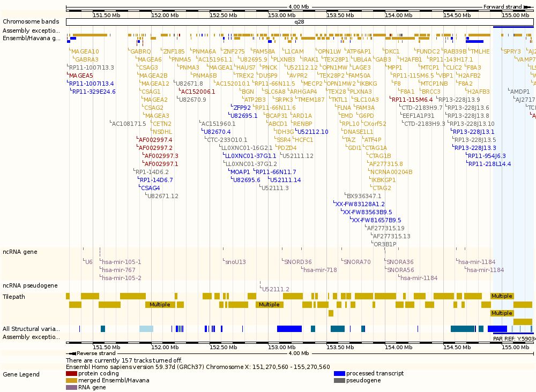Select the Tilepath track label
Screen dimensions: 536x392
pos(14,297)
